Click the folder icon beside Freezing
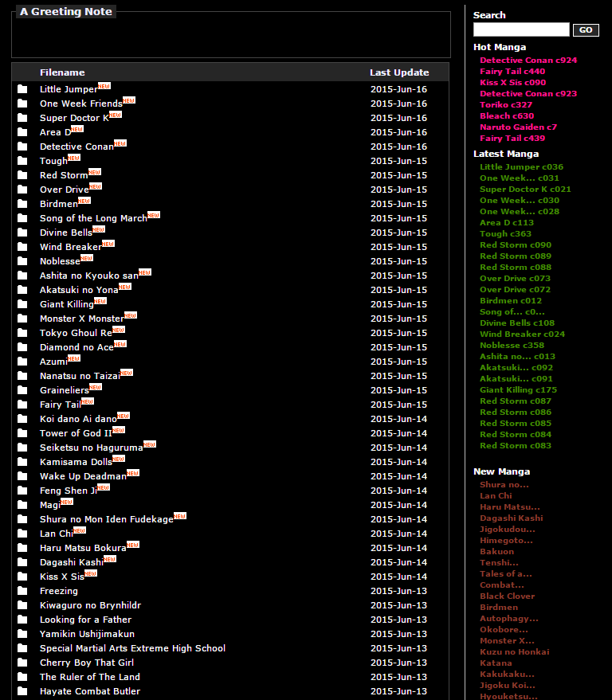Screen dimensions: 612x700 pyautogui.click(x=22, y=591)
